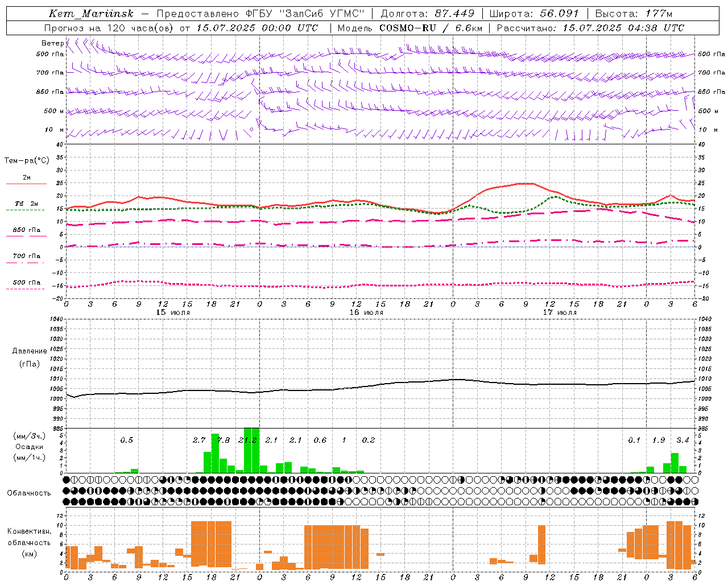Click the 'Высота: 177м' header field
The image size is (728, 582).
tap(634, 14)
